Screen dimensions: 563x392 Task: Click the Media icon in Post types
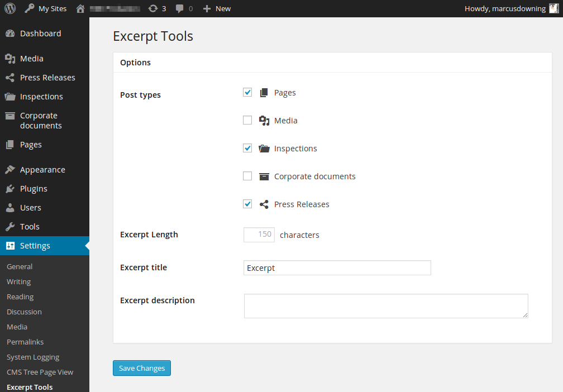coord(264,121)
